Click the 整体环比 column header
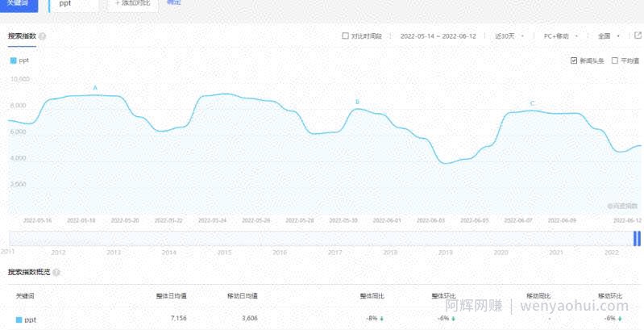Screen dimensions: 644x330 click(443, 296)
